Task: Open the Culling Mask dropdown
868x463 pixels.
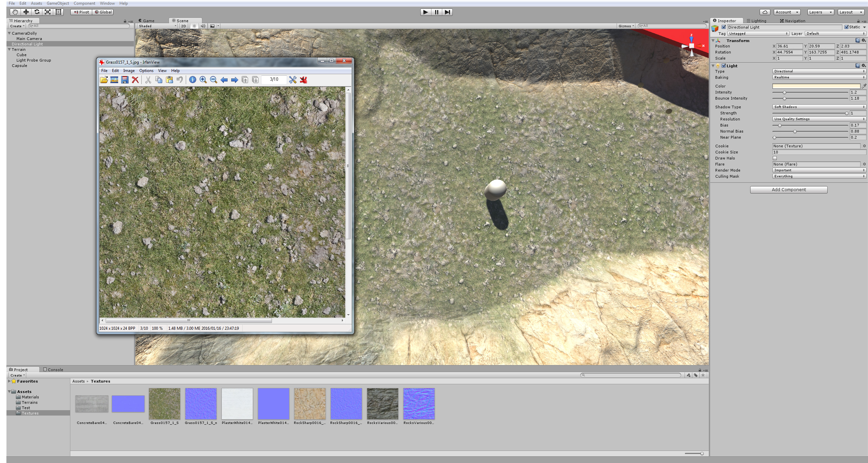Action: click(819, 177)
